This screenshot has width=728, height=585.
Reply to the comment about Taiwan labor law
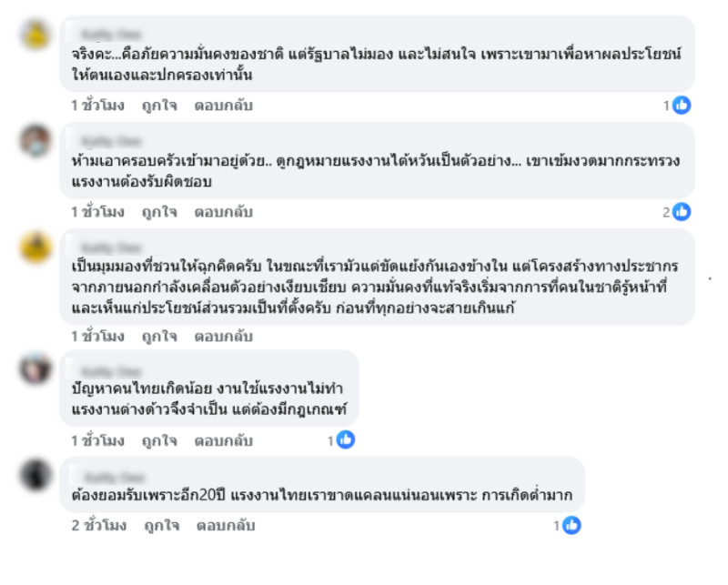[223, 212]
